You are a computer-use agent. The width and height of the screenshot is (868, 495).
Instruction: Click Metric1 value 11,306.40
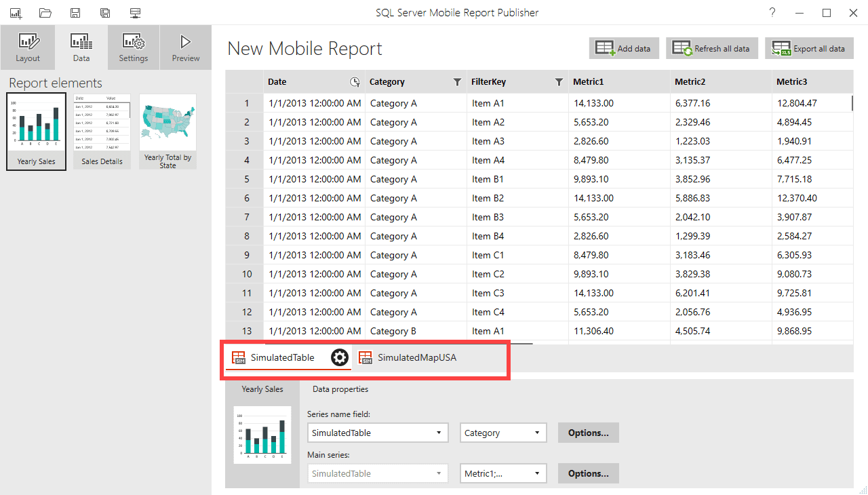(619, 331)
